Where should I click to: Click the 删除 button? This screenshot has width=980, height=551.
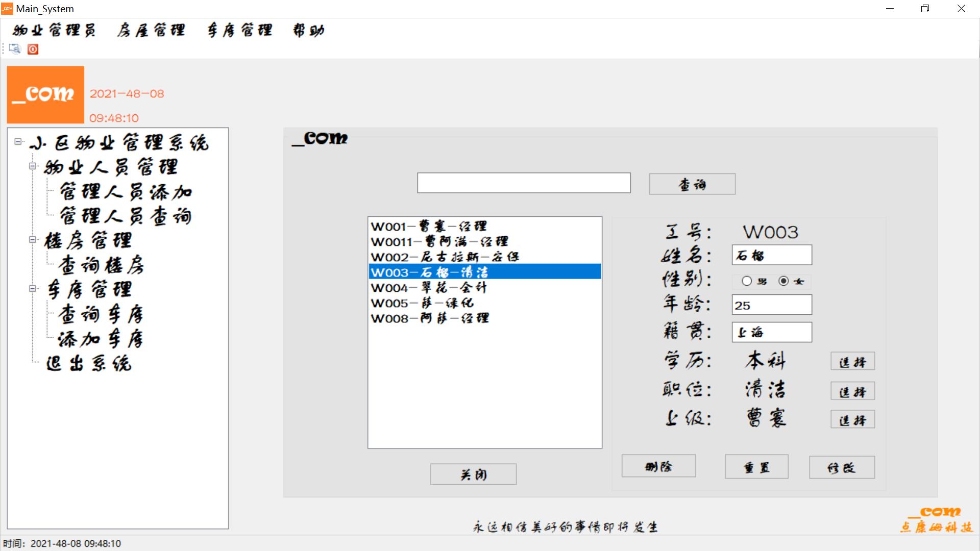pos(658,466)
